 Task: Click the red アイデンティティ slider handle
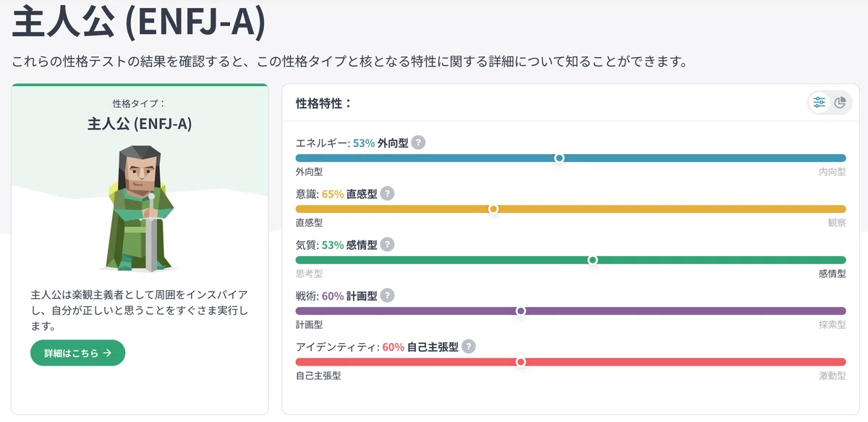pos(520,362)
